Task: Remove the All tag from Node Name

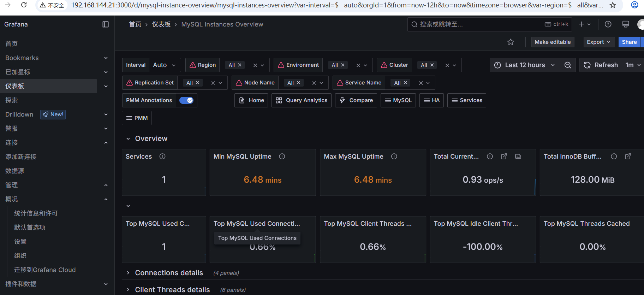Action: (299, 83)
